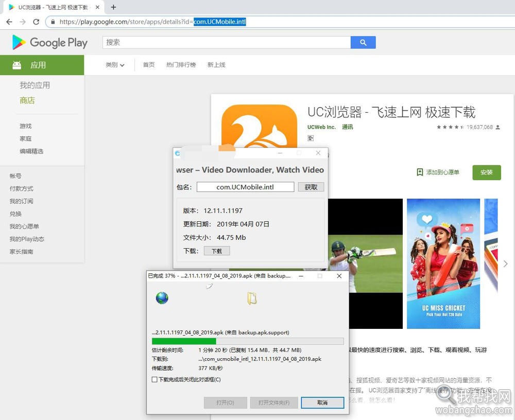Click the transfer speed 377 KB/秒
515x420 pixels.
click(211, 369)
